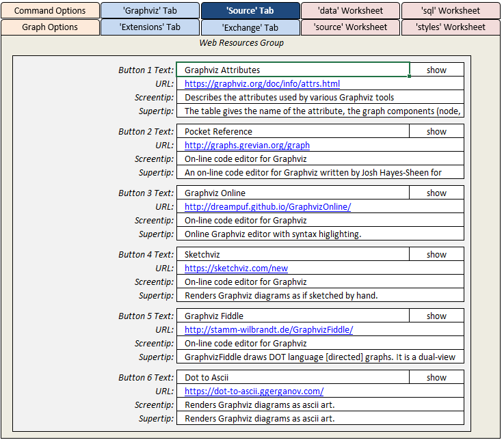Click the Graphviz Attributes Screentip cell

pos(320,97)
